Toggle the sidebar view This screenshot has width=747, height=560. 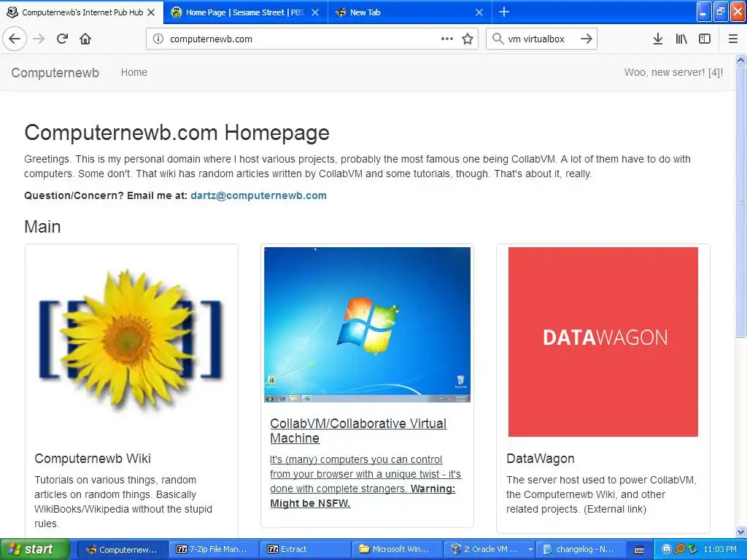(x=705, y=39)
